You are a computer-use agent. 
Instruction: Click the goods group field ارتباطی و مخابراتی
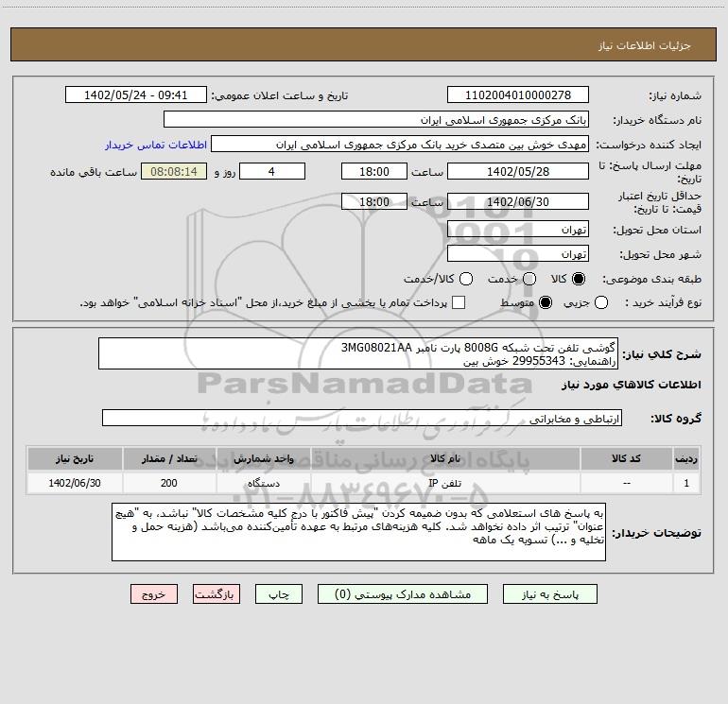pos(362,418)
